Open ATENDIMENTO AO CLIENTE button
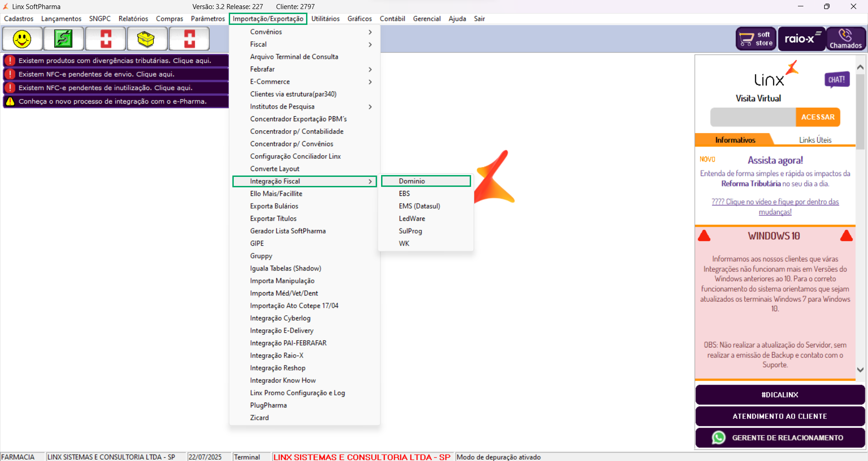The width and height of the screenshot is (868, 461). point(780,416)
